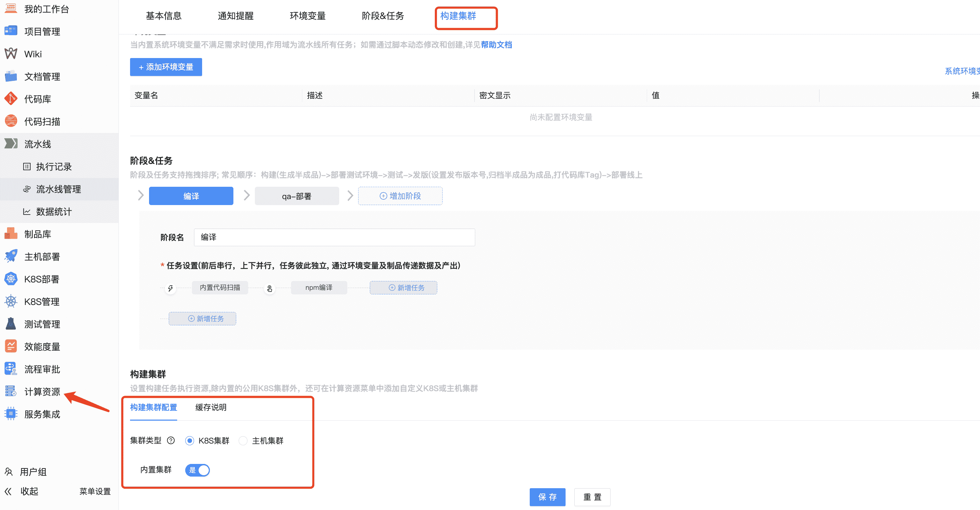
Task: Open the 帮助文档 link
Action: 496,45
